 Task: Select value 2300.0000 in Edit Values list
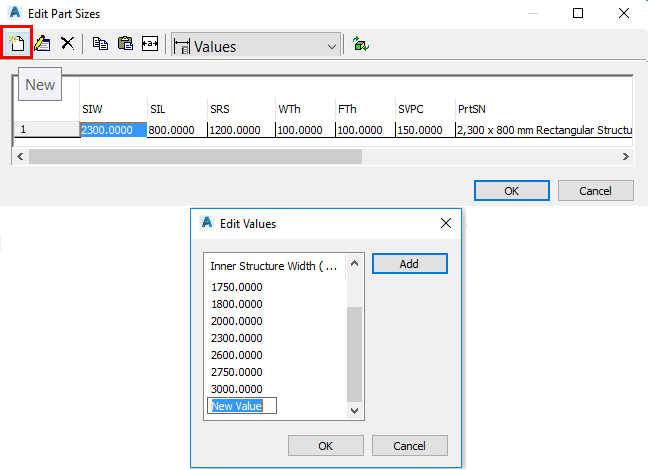click(x=237, y=338)
